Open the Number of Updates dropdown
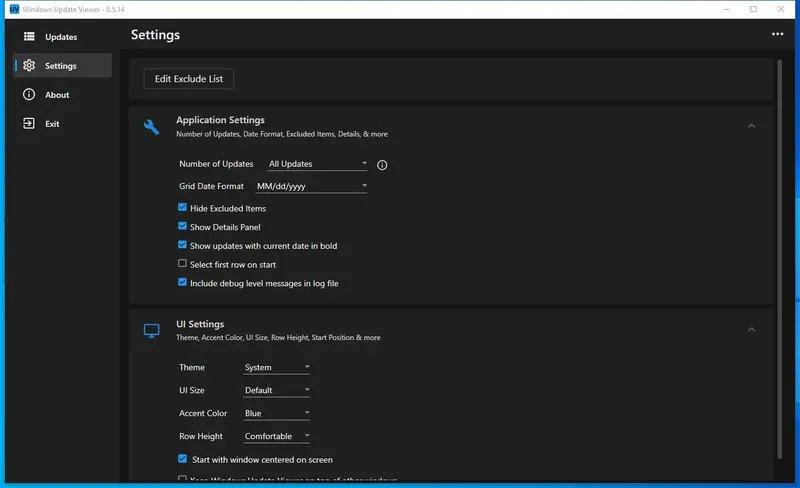Screen dimensions: 800x488 coord(318,164)
